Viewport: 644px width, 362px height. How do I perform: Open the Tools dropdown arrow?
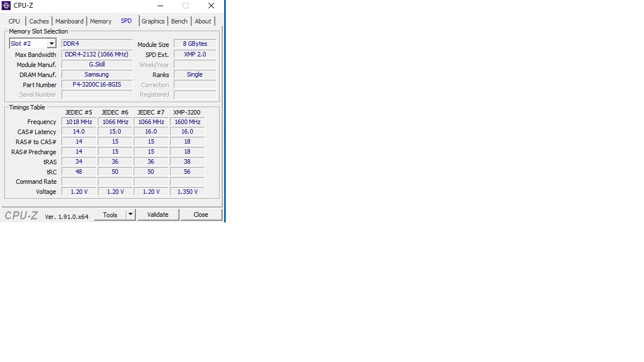(x=131, y=215)
